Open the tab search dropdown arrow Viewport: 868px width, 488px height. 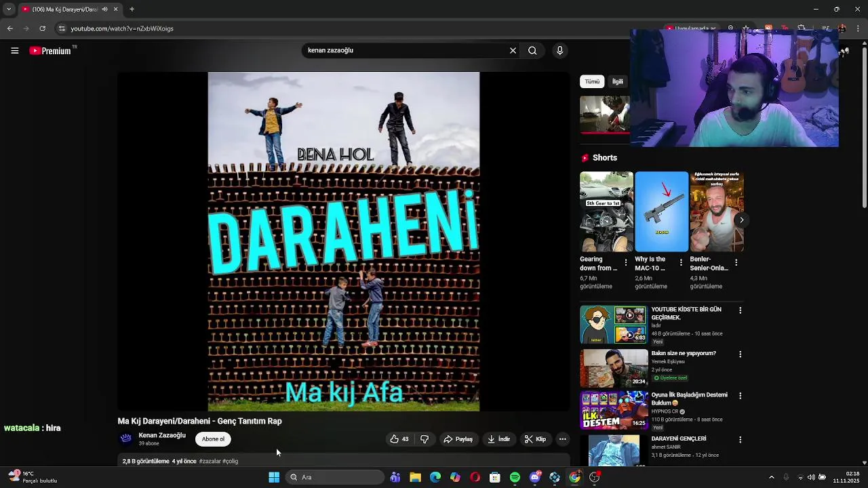coord(8,9)
